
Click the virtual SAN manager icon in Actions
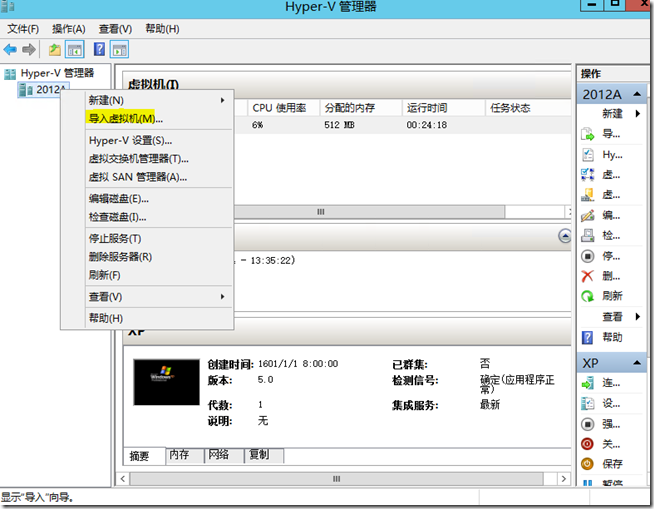pyautogui.click(x=587, y=195)
